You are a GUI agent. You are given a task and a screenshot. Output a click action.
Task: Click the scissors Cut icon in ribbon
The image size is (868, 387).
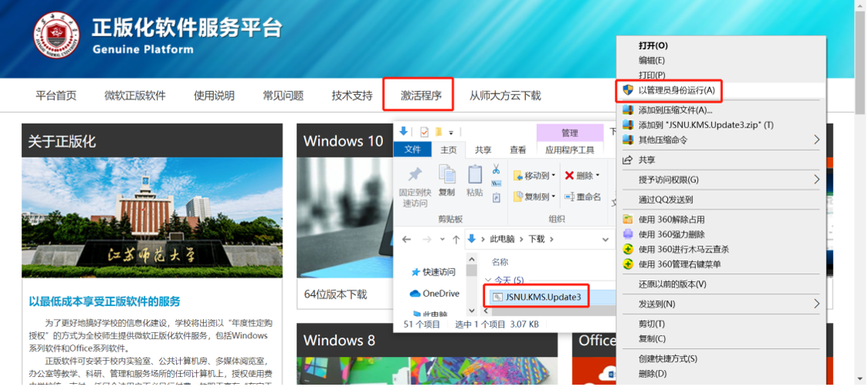[496, 168]
